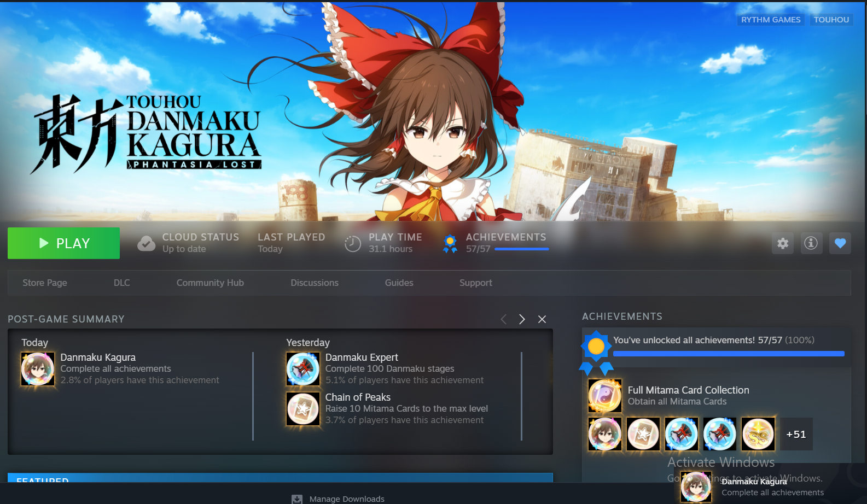867x504 pixels.
Task: Click the 'PLAY TIME' label
Action: coord(395,237)
